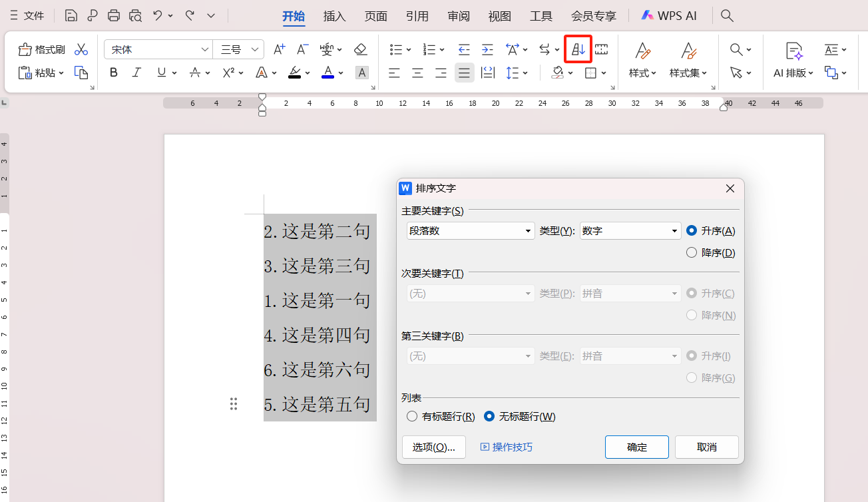Open WPS AI from the top toolbar
868x502 pixels.
click(668, 15)
